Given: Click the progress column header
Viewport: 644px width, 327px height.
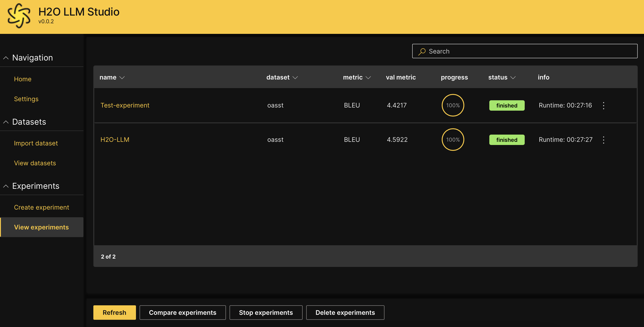Looking at the screenshot, I should click(x=454, y=78).
